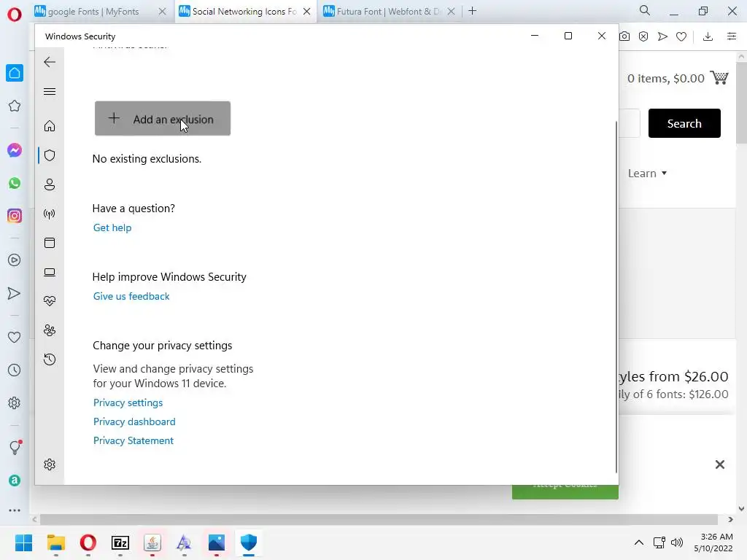Switch to Social Networking Icons tab
Viewport: 747px width, 560px height.
click(244, 12)
